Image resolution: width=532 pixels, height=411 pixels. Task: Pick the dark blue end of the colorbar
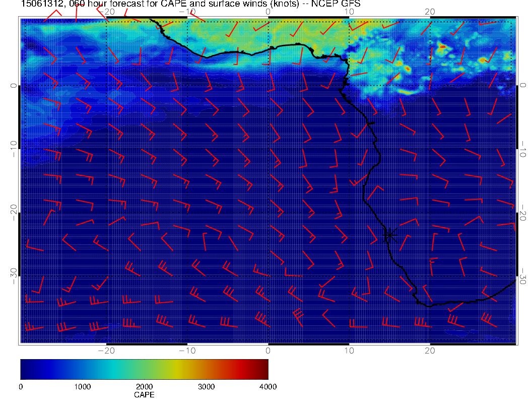pos(24,369)
